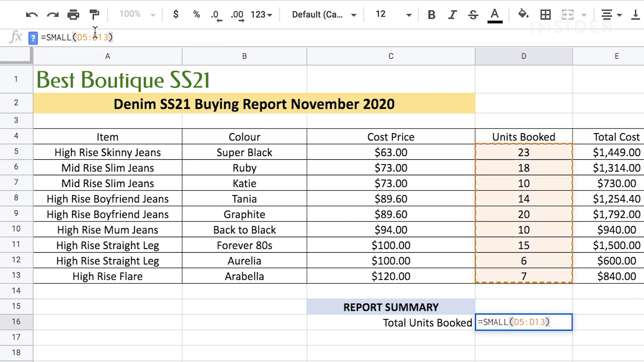Expand the Default font family dropdown
644x362 pixels.
(324, 15)
